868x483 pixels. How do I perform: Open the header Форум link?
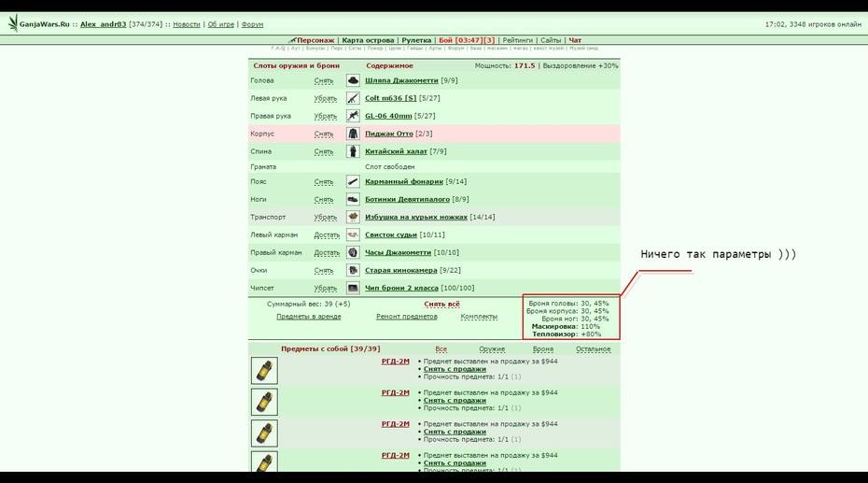click(x=252, y=24)
